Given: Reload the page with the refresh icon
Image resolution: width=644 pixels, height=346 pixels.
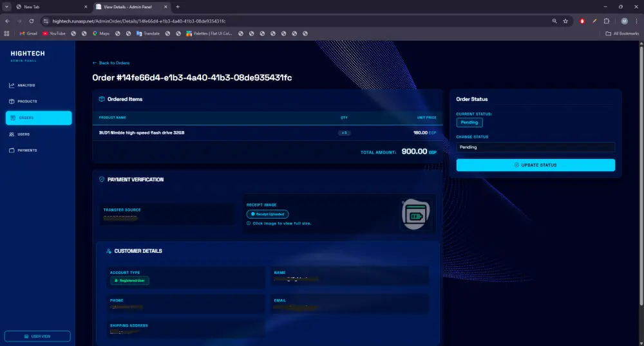Looking at the screenshot, I should [31, 21].
